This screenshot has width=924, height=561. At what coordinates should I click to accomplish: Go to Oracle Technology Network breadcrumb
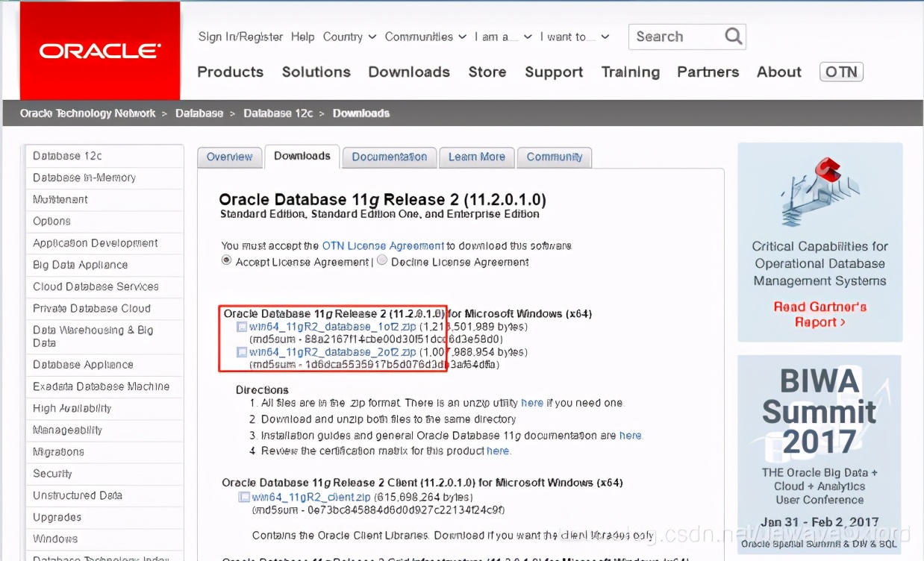click(87, 113)
